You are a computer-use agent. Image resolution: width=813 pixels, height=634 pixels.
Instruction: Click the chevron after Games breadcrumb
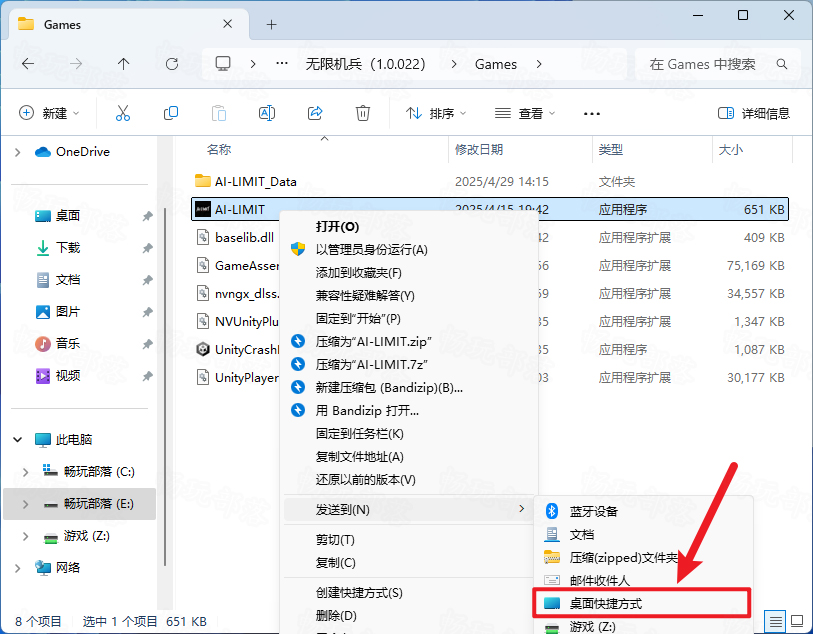[539, 64]
